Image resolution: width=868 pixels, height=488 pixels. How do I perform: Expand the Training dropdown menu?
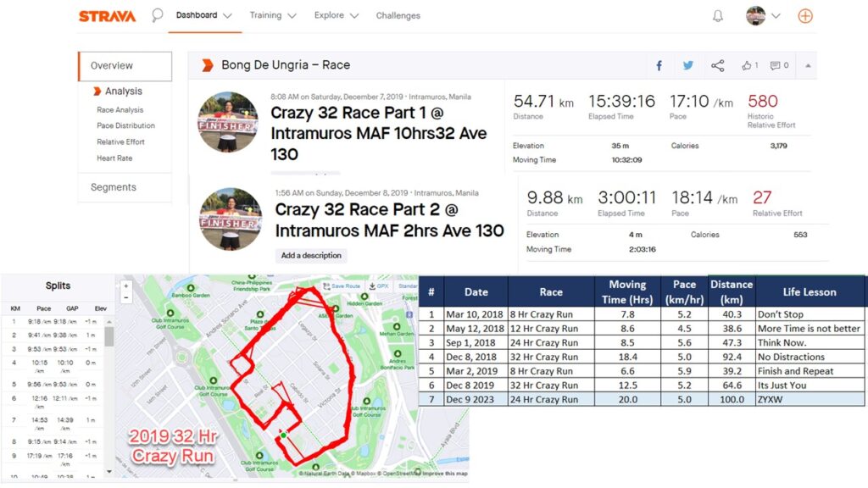273,15
